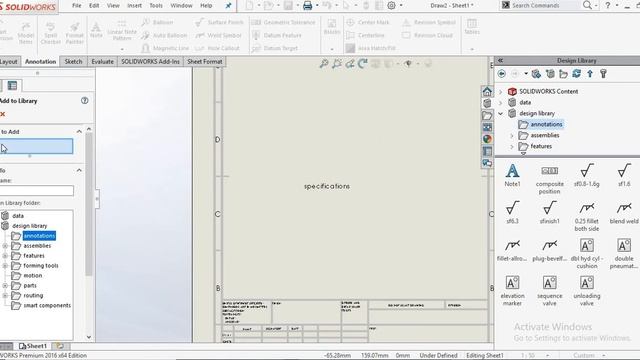This screenshot has width=640, height=360.
Task: Select the Sheet1 tab at bottom
Action: (x=33, y=346)
